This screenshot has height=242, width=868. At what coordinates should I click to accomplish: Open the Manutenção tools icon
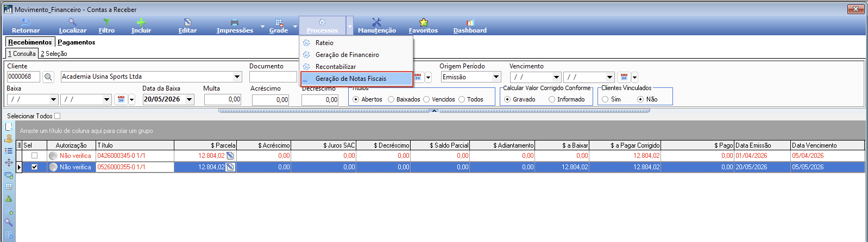[x=376, y=26]
